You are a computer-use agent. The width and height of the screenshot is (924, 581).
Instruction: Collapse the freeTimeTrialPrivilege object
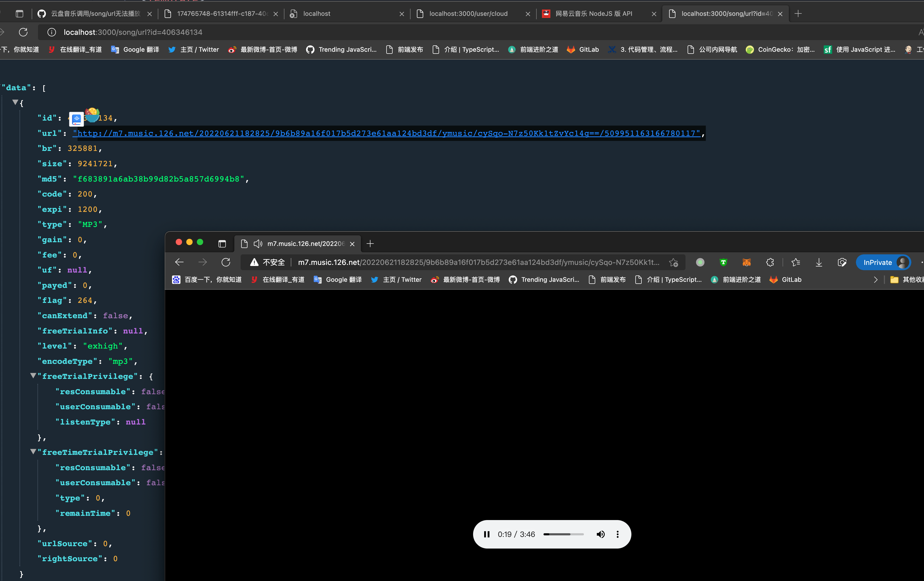pyautogui.click(x=33, y=452)
